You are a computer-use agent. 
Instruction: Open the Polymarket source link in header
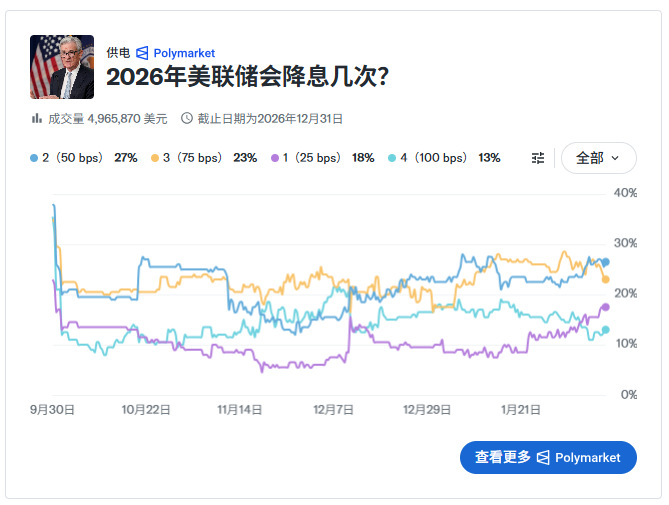point(183,53)
